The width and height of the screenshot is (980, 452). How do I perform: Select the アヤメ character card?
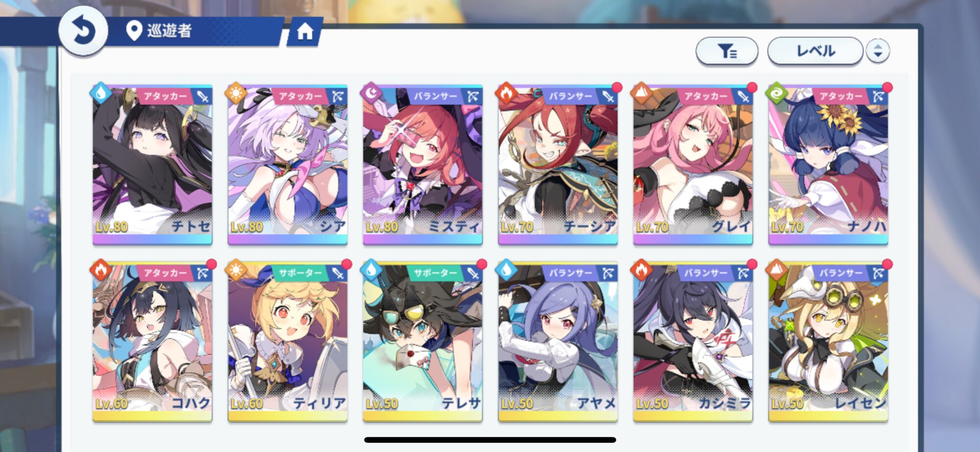click(x=558, y=342)
